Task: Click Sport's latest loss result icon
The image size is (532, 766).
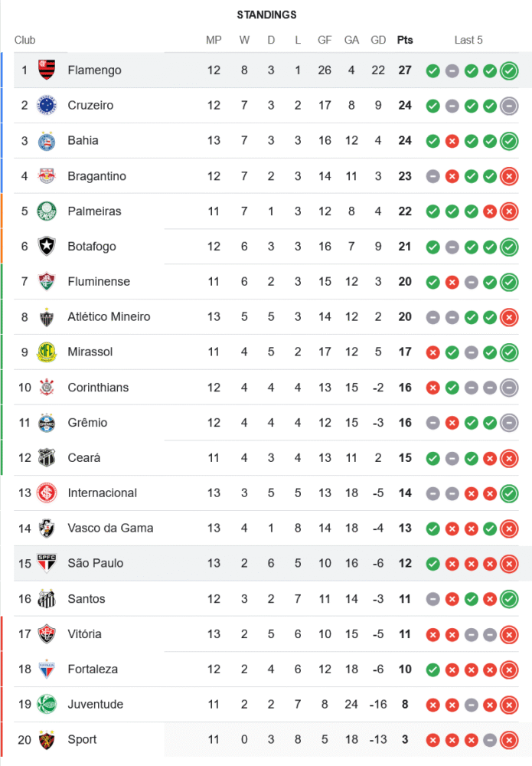Action: pyautogui.click(x=509, y=741)
